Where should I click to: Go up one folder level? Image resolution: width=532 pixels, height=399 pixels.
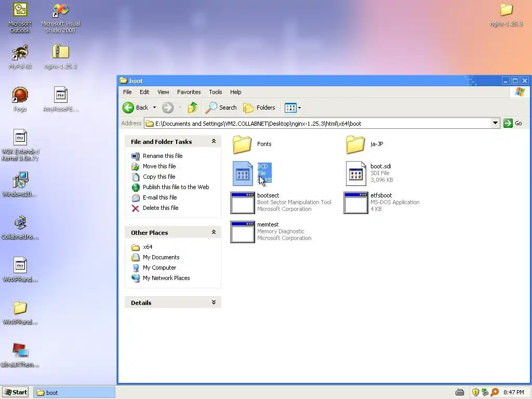click(x=193, y=108)
